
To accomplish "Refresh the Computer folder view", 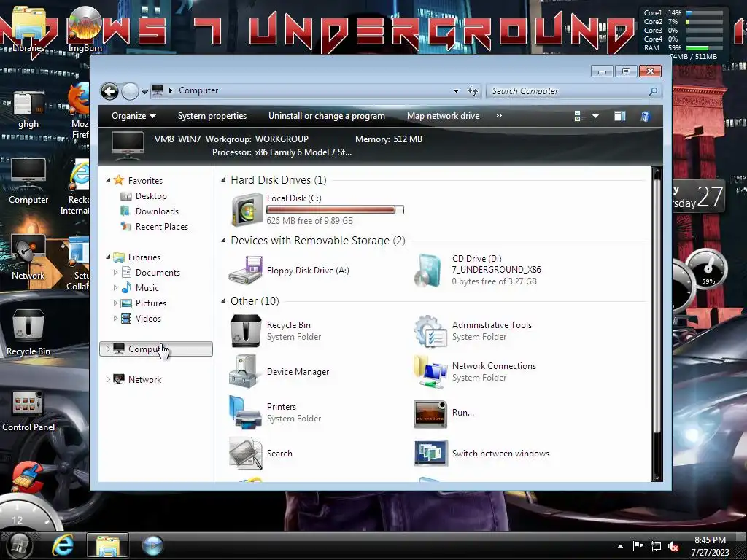I will 473,90.
